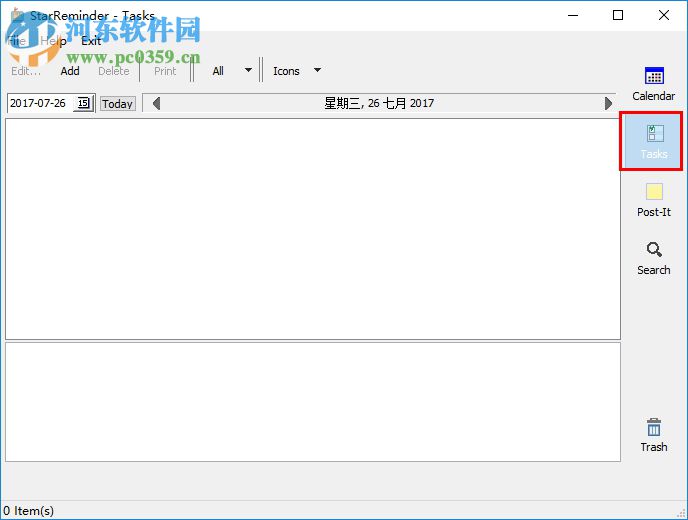Expand the All filter dropdown
Viewport: 688px width, 520px height.
tap(248, 70)
